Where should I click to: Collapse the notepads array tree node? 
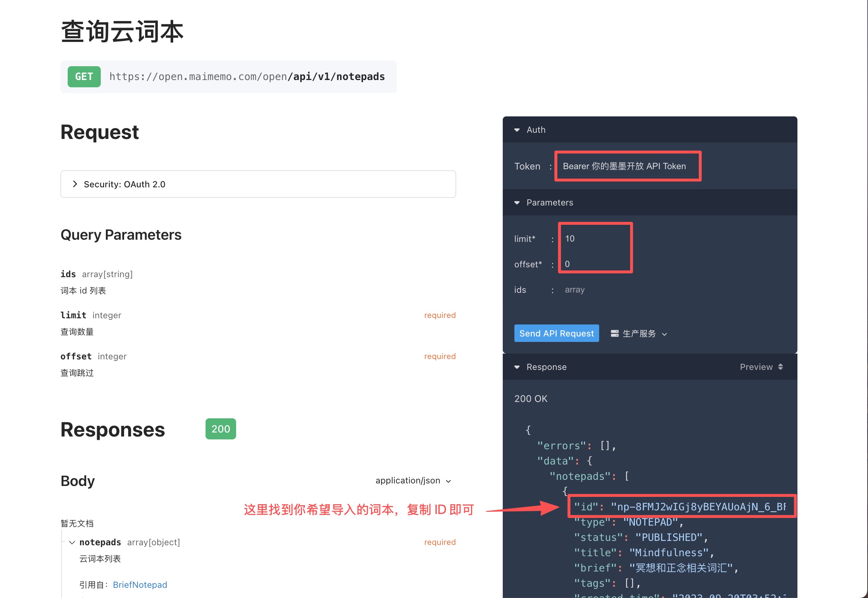click(72, 542)
